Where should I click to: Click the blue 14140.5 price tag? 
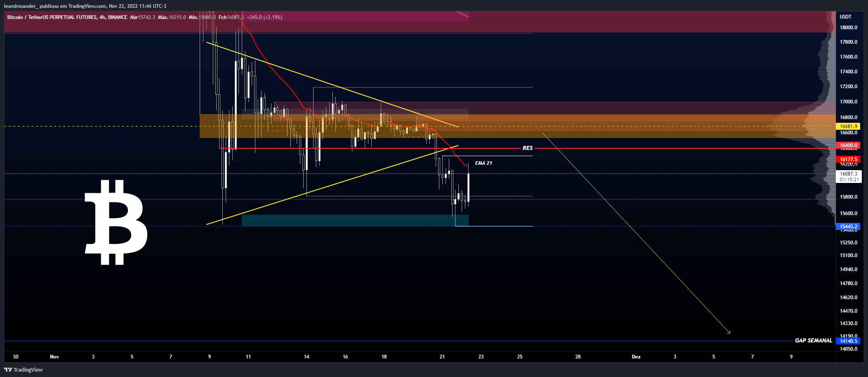click(848, 341)
